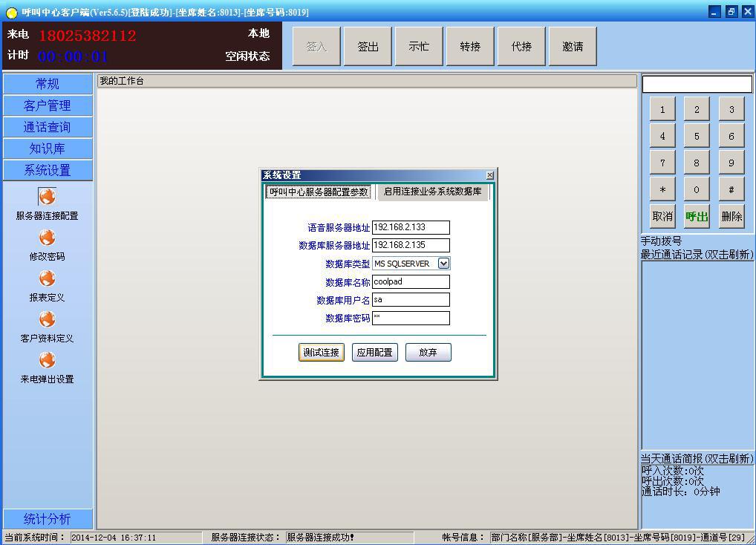Screen dimensions: 756x545
Task: Open the 服务器连接配置 icon
Action: point(47,198)
